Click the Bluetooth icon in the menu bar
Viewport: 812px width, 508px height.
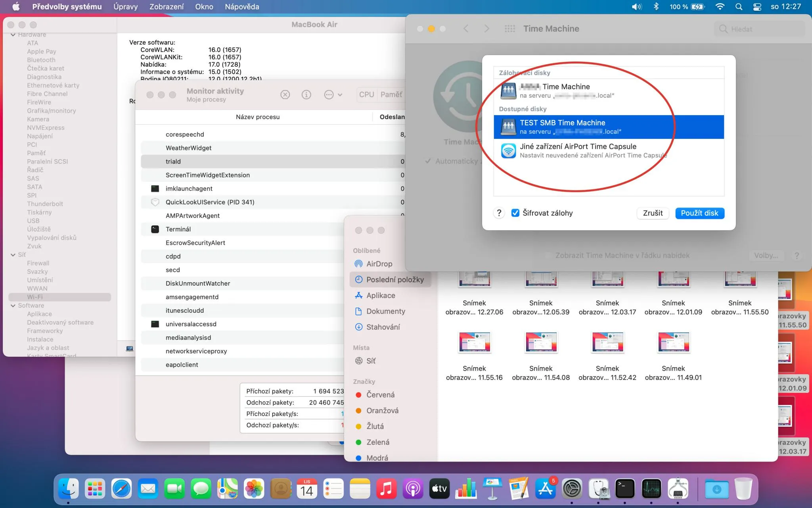click(x=656, y=7)
